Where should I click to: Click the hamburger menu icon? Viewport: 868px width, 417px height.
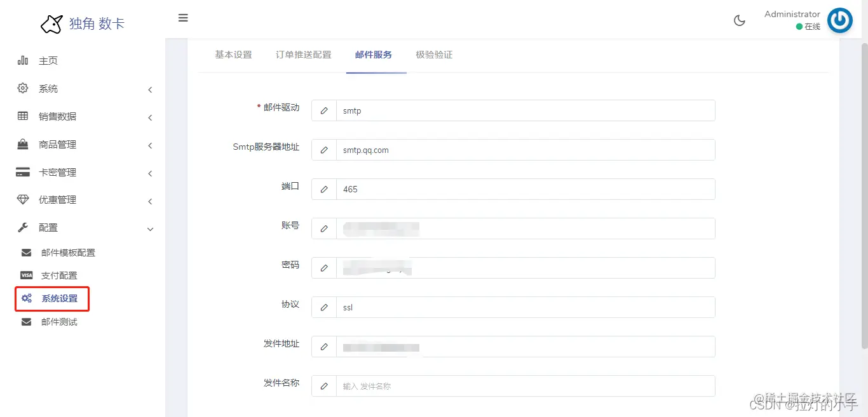183,18
